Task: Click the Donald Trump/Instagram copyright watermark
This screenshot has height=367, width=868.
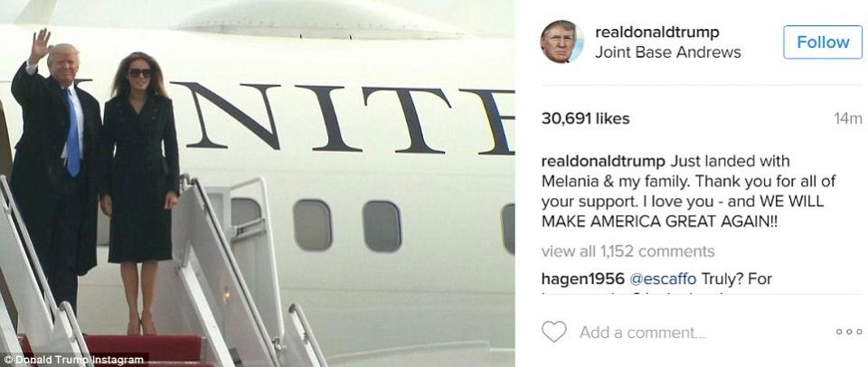Action: [x=74, y=360]
